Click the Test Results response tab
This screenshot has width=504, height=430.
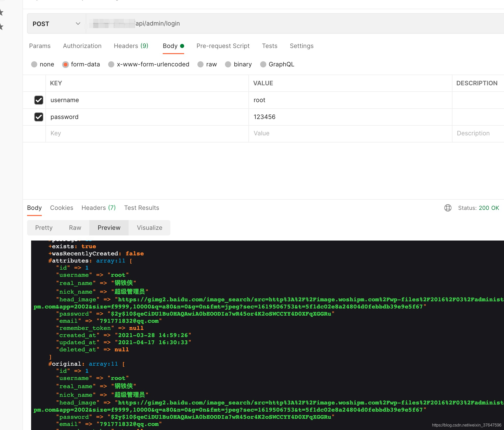(x=142, y=208)
